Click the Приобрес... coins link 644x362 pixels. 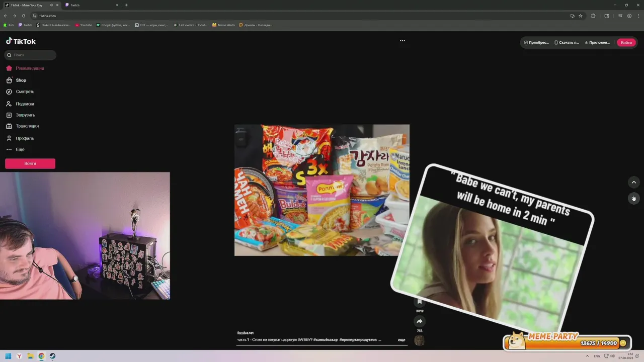536,43
